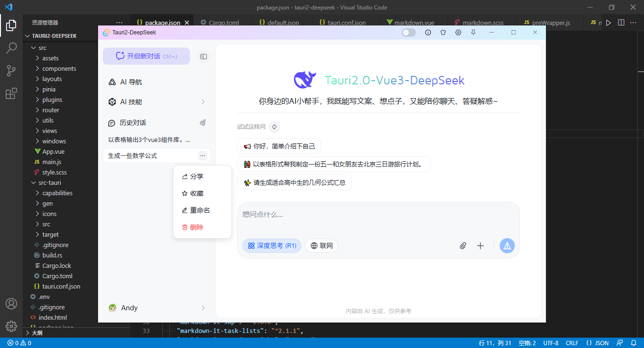Close the package.json editor tab
Image resolution: width=644 pixels, height=348 pixels.
[x=187, y=23]
